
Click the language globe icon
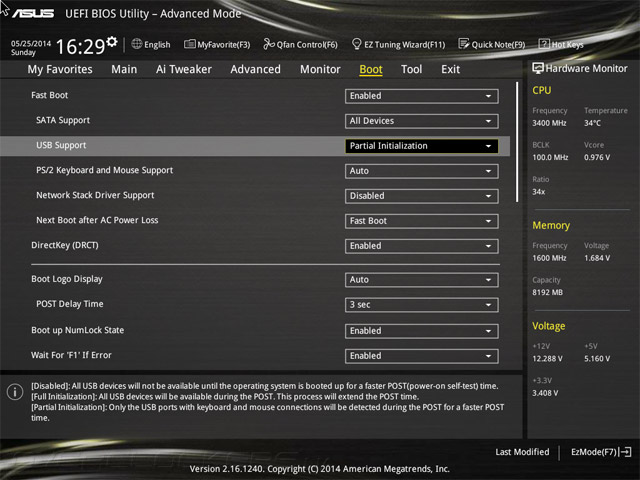tap(136, 44)
